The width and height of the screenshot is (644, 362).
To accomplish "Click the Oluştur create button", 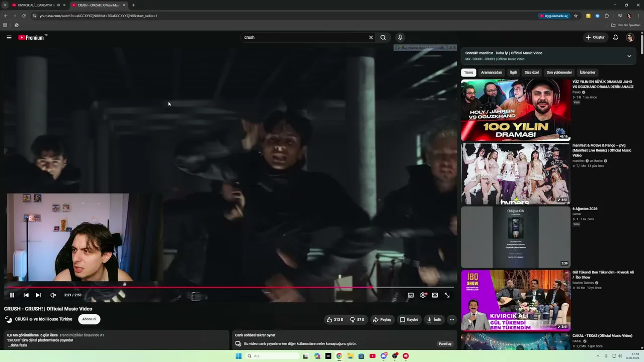I will coord(595,37).
